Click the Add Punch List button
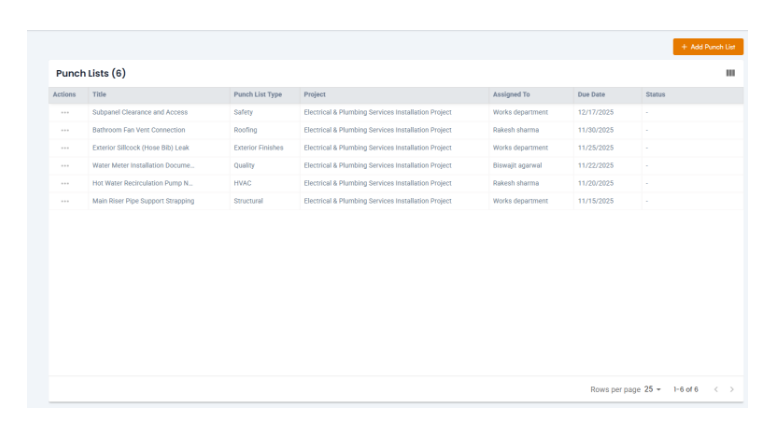The image size is (775, 436). point(708,47)
